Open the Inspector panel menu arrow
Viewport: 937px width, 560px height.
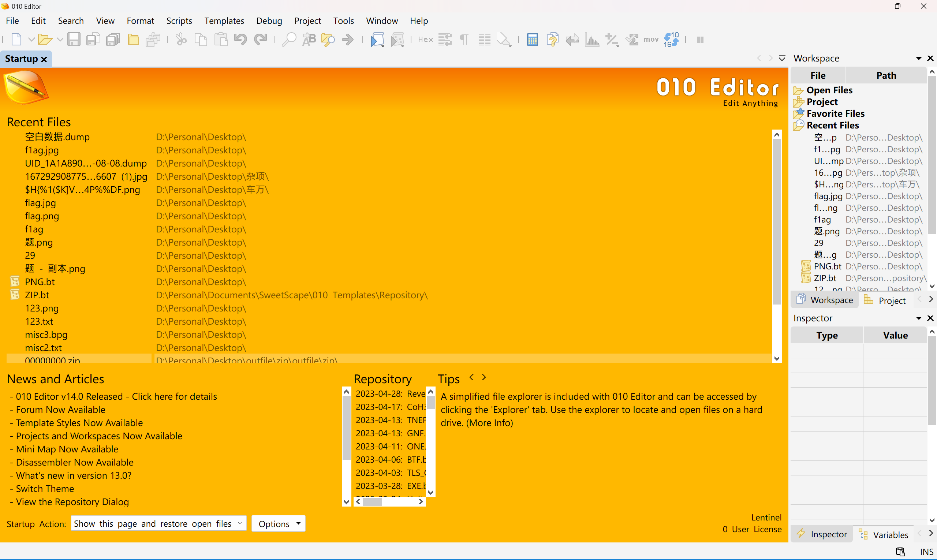click(918, 318)
